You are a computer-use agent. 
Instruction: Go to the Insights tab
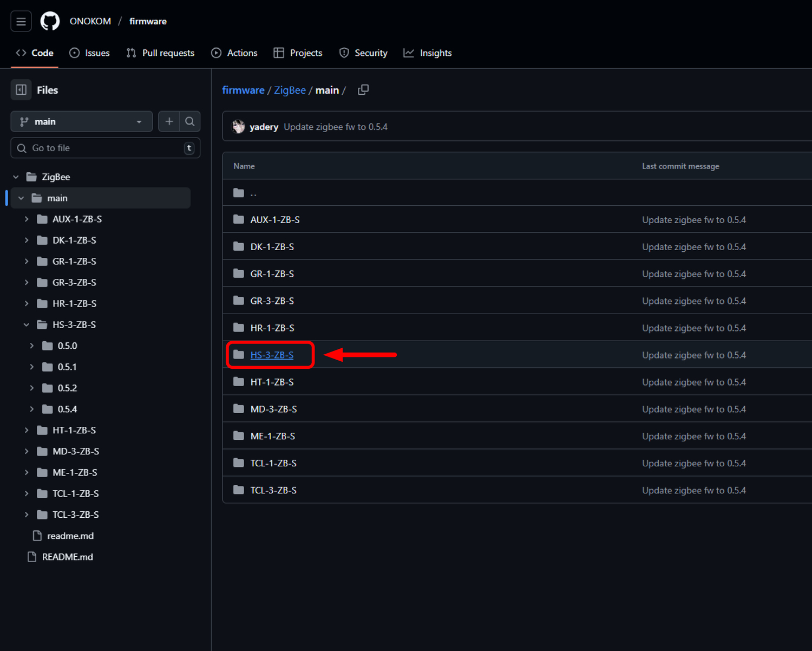tap(428, 53)
